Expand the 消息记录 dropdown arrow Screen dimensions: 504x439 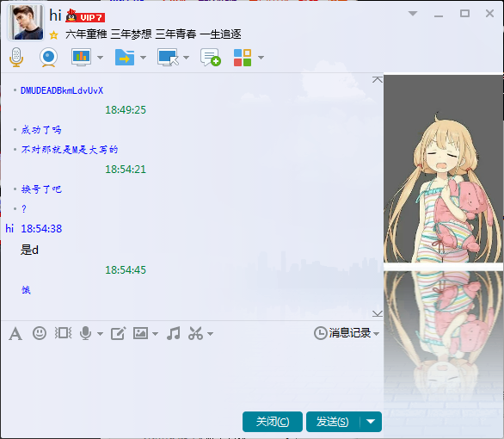click(376, 333)
